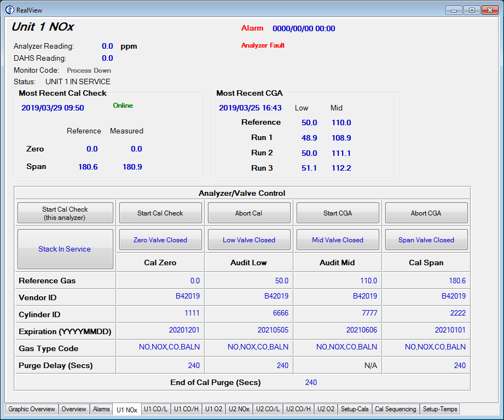Toggle Zero Valve Closed state
Image resolution: width=504 pixels, height=420 pixels.
coord(160,240)
